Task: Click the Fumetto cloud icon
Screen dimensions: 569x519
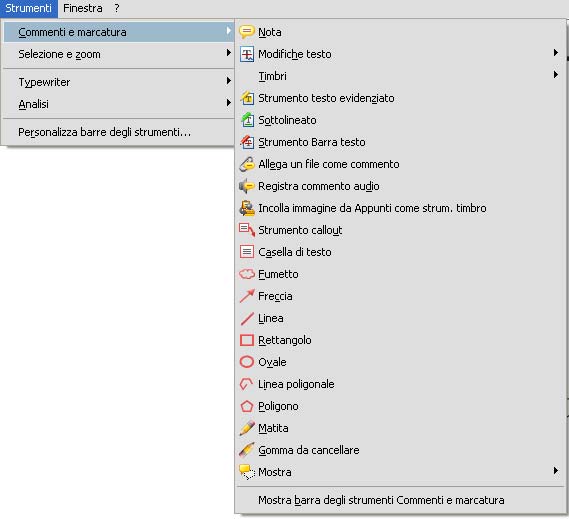Action: pyautogui.click(x=247, y=274)
